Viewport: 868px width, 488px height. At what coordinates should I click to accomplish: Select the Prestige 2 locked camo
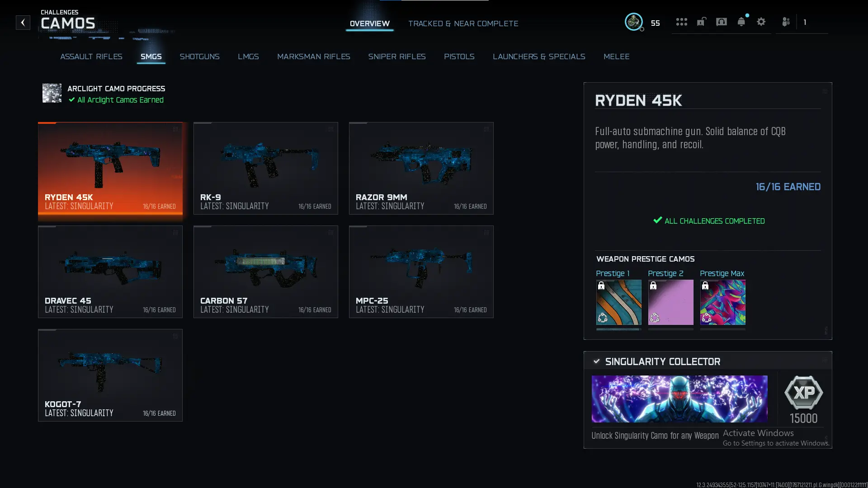pos(670,302)
